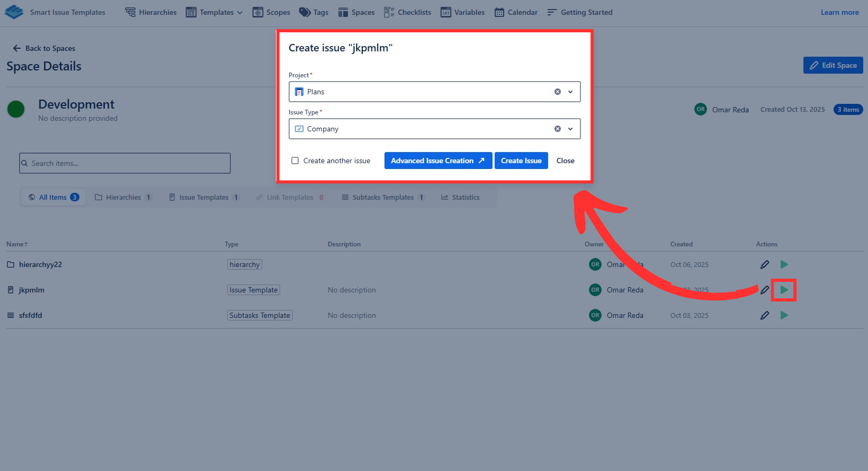Focus the Search items field

click(x=124, y=163)
